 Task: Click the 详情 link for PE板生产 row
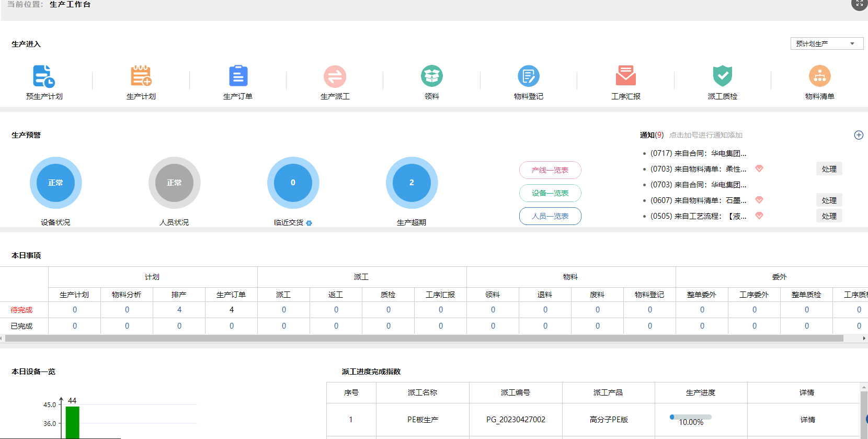tap(807, 420)
